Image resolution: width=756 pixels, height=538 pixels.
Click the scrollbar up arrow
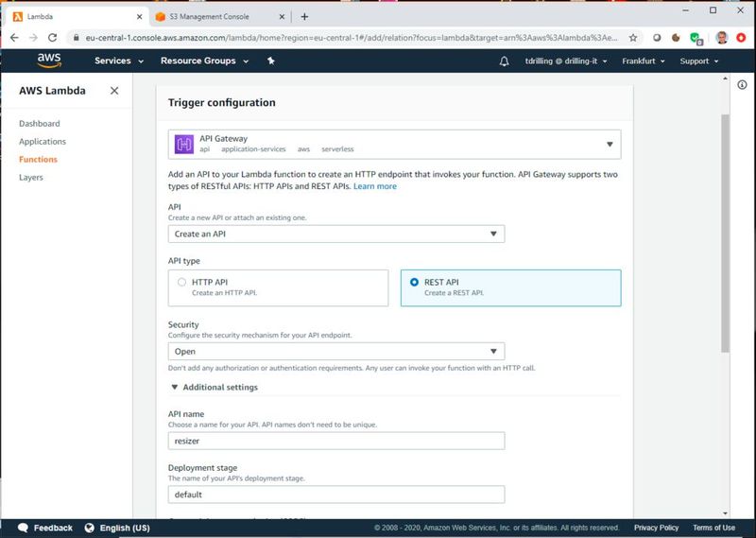coord(725,78)
